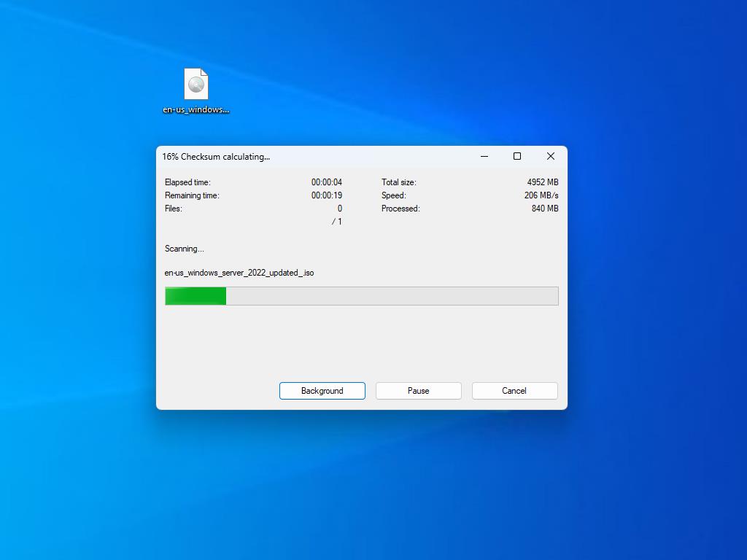The width and height of the screenshot is (747, 560).
Task: Pause the checksum calculation
Action: [418, 391]
